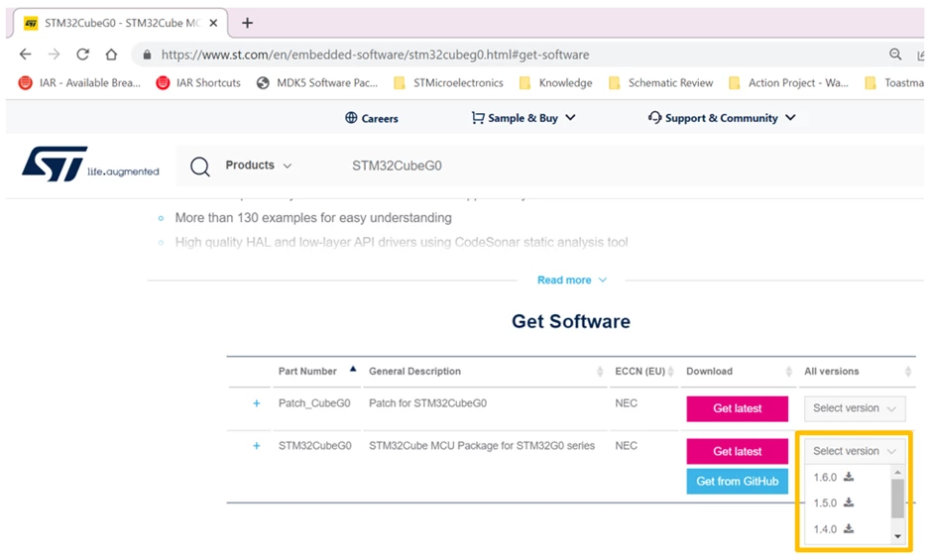Click Patch_CubeG0 part number text
Screen dimensions: 932x560
click(x=314, y=403)
